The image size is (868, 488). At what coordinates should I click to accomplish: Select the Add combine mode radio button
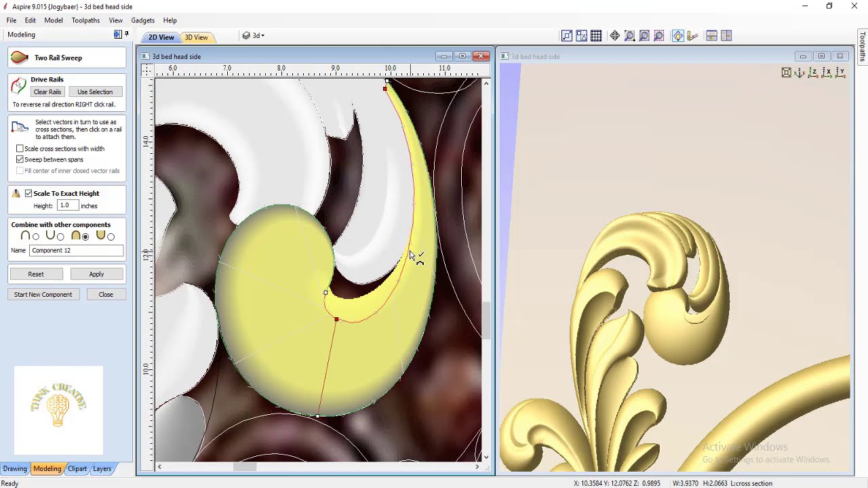click(36, 237)
